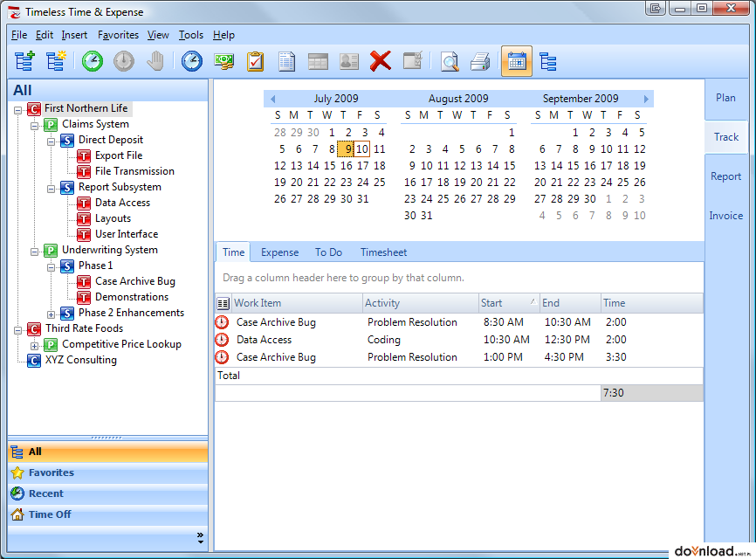
Task: Collapse the Third Rate Foods node
Action: [x=17, y=330]
